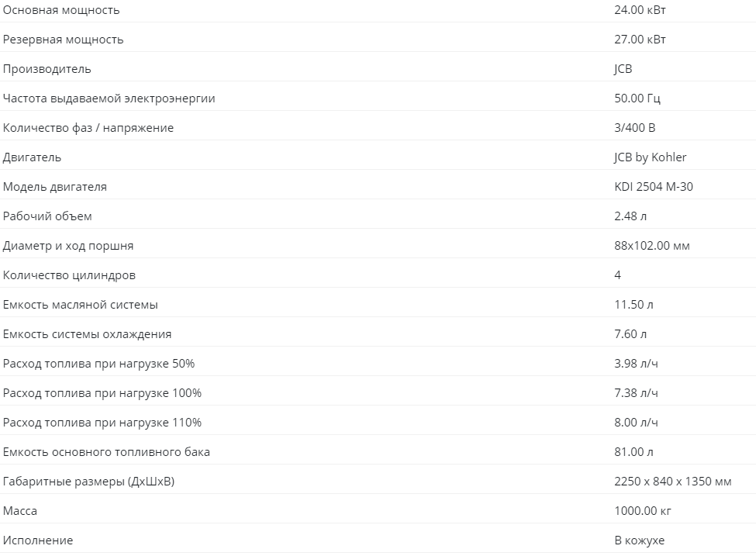Click the JCB manufacturer value

pyautogui.click(x=623, y=69)
